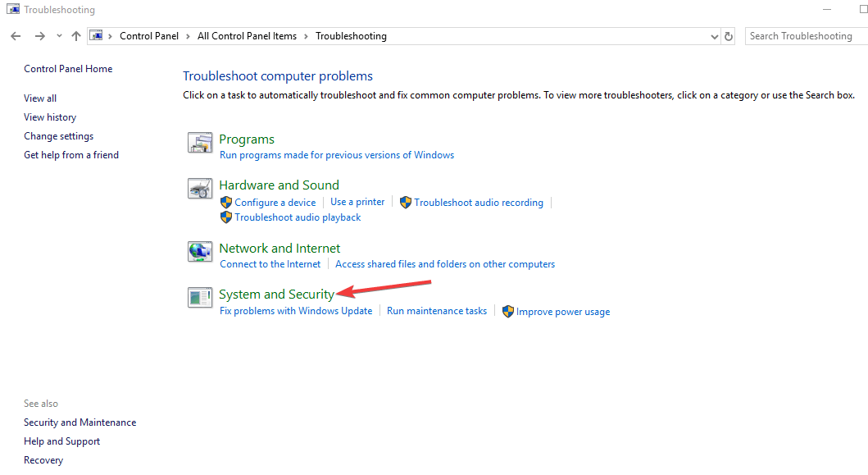Open Control Panel Home
Image resolution: width=868 pixels, height=475 pixels.
[x=68, y=69]
